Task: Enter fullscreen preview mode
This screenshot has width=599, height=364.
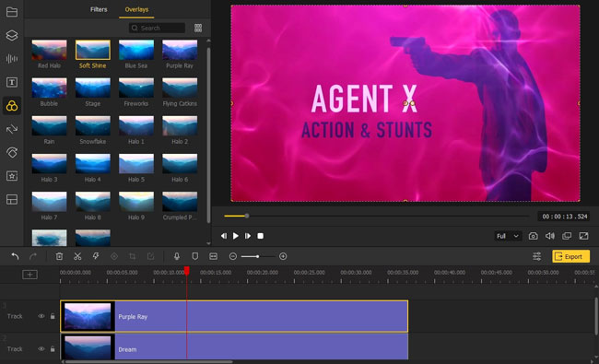Action: (x=583, y=236)
